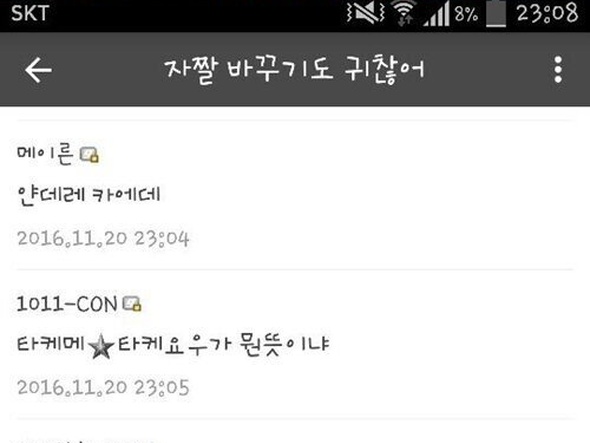
Task: Tap the SKT carrier label
Action: click(x=30, y=13)
